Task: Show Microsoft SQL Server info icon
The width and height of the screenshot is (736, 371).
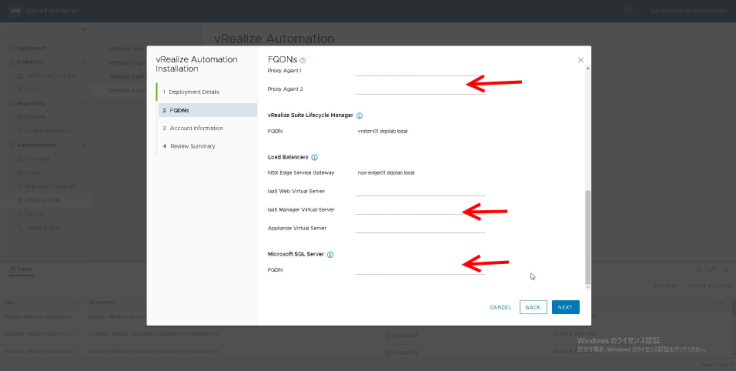Action: pyautogui.click(x=330, y=255)
